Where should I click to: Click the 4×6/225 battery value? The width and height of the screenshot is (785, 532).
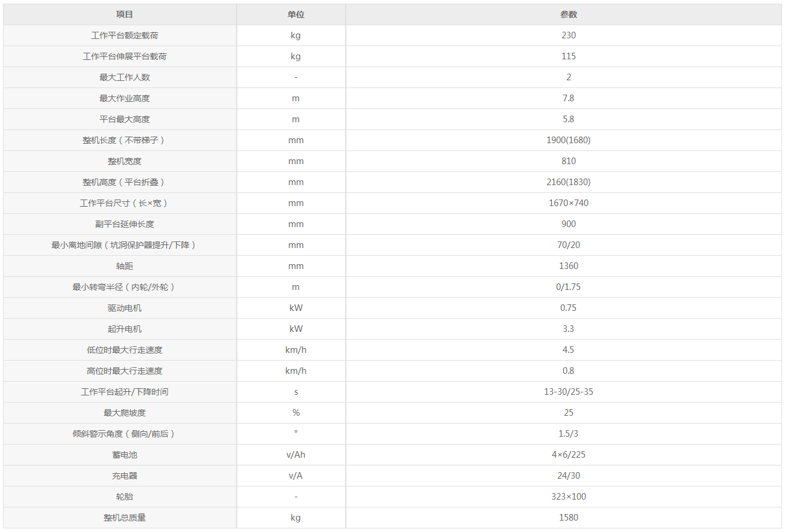point(569,455)
